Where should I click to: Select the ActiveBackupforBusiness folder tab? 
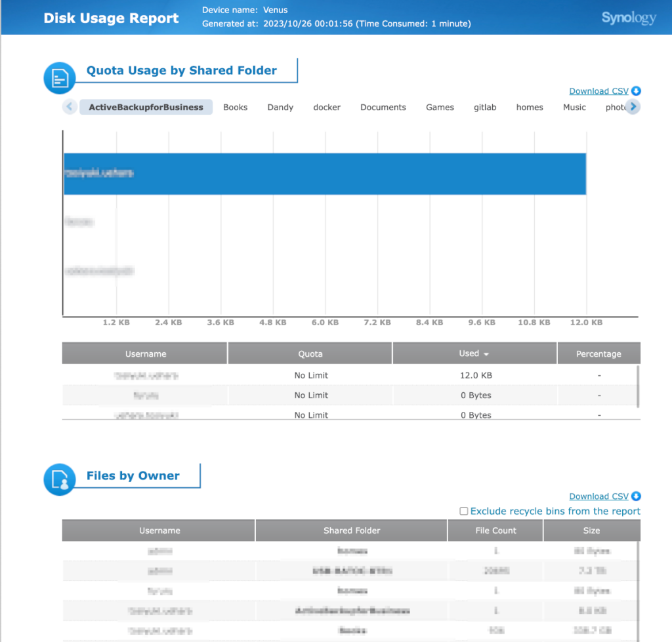point(146,107)
